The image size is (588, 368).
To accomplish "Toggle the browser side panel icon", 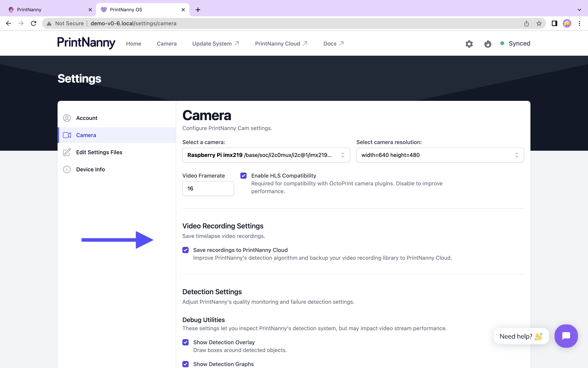I will 554,23.
